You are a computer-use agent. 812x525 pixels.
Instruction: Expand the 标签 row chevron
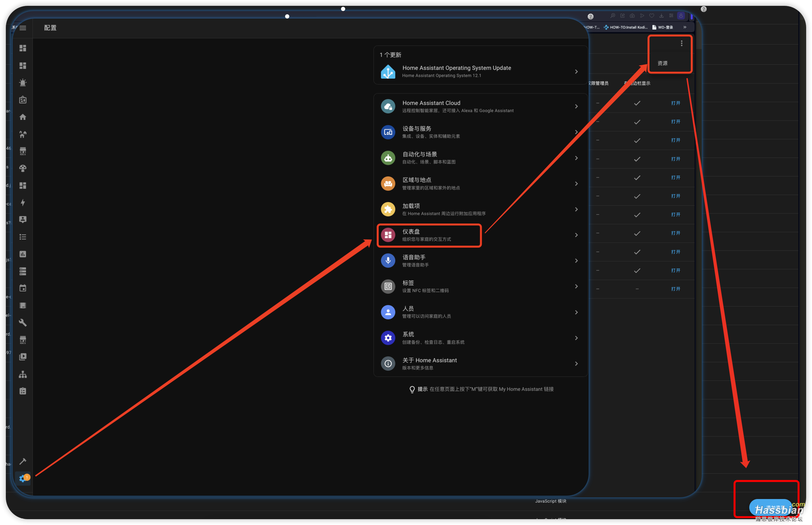[x=576, y=286]
